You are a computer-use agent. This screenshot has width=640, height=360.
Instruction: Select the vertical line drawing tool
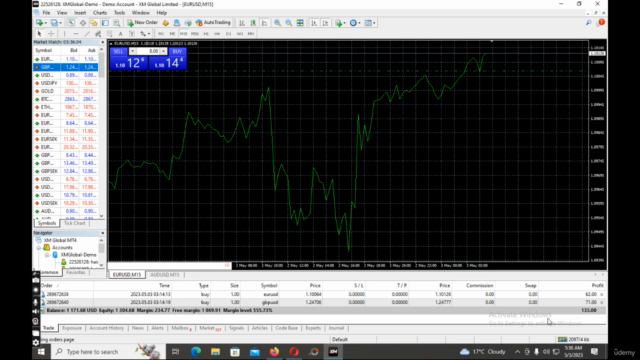64,34
